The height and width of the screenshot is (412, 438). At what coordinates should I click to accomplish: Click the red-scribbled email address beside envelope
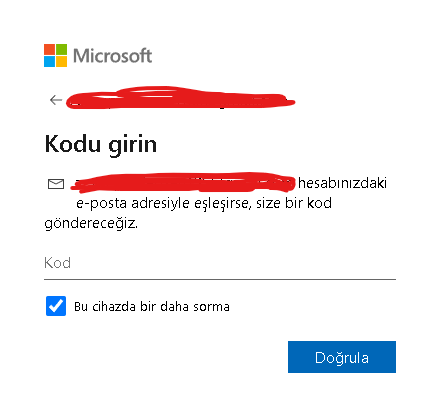click(183, 183)
